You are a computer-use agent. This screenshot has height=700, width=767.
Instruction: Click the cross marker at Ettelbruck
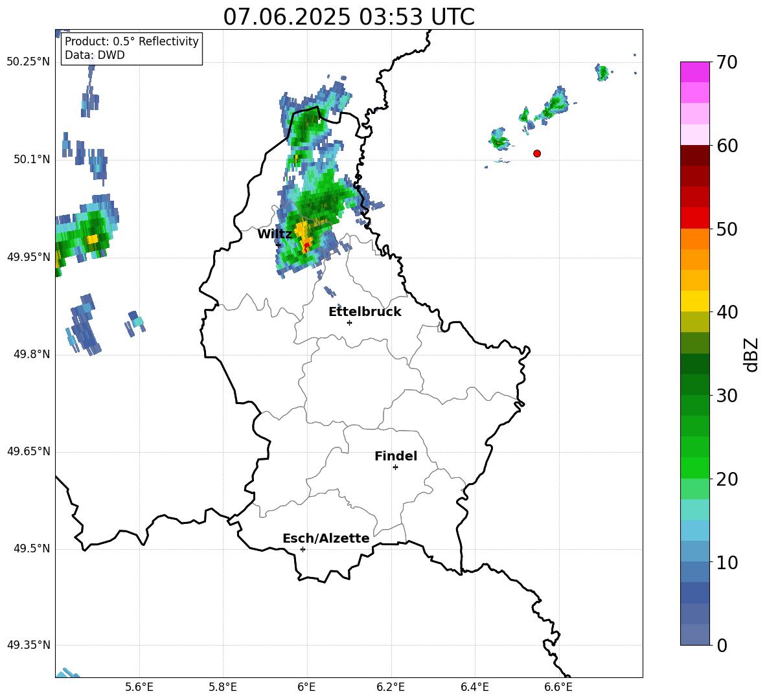[349, 322]
